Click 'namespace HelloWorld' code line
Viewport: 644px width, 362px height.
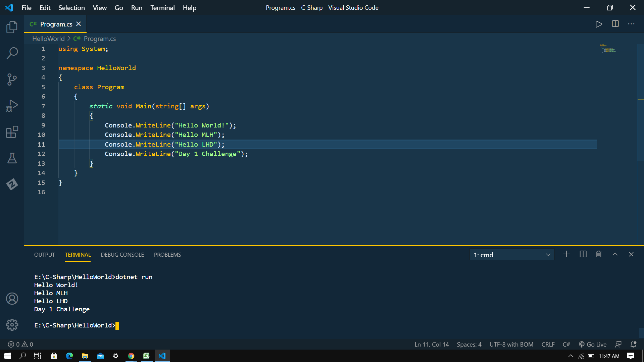[97, 68]
